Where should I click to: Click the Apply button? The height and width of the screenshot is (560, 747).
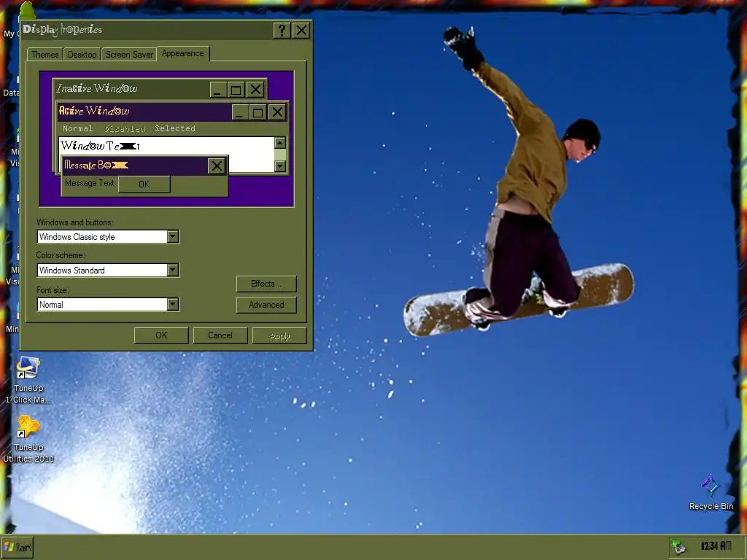279,335
